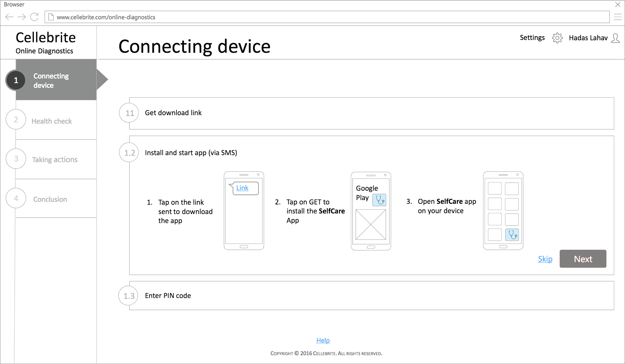Click the Online Diagnostics subtitle
625x364 pixels.
(44, 51)
